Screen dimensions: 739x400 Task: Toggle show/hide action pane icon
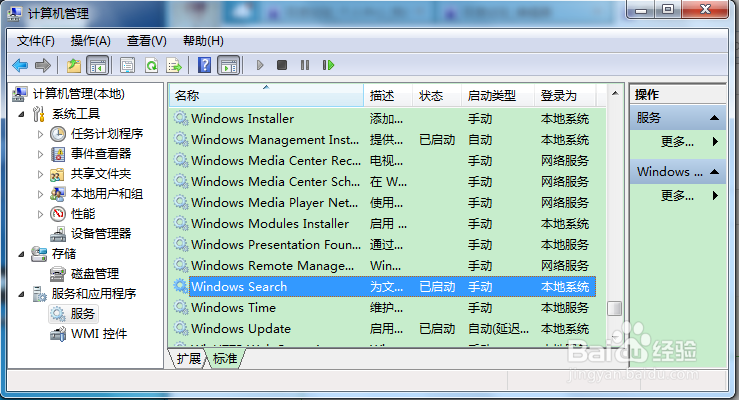click(x=229, y=65)
